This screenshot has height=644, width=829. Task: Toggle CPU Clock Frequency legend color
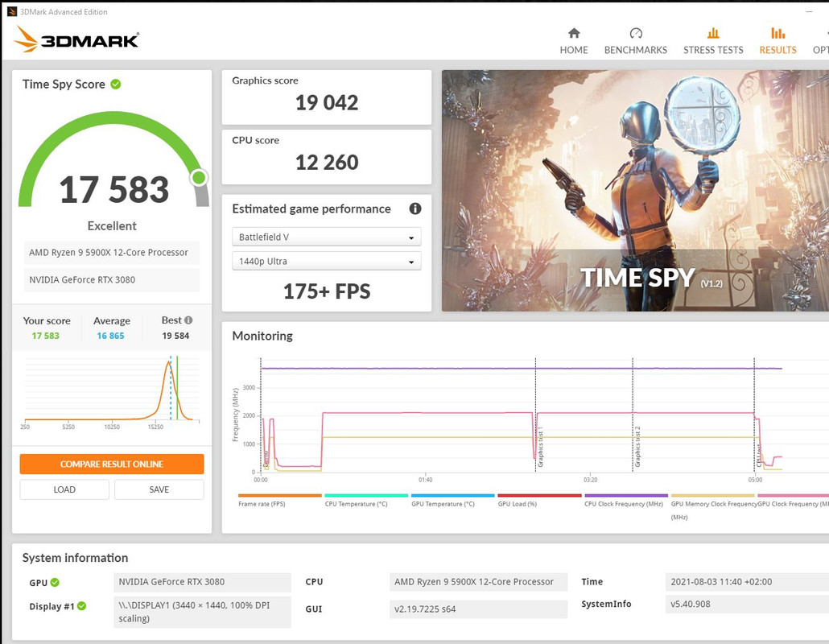(626, 495)
